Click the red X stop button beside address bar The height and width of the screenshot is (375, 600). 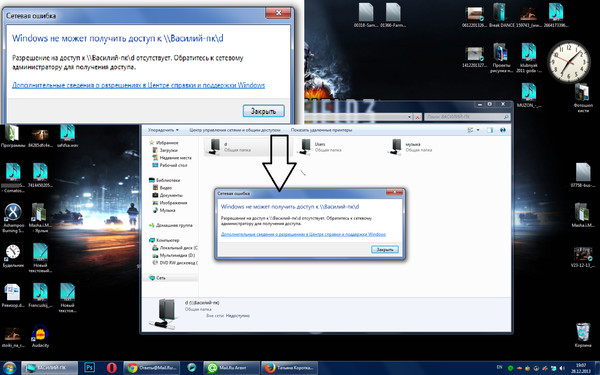click(x=417, y=117)
